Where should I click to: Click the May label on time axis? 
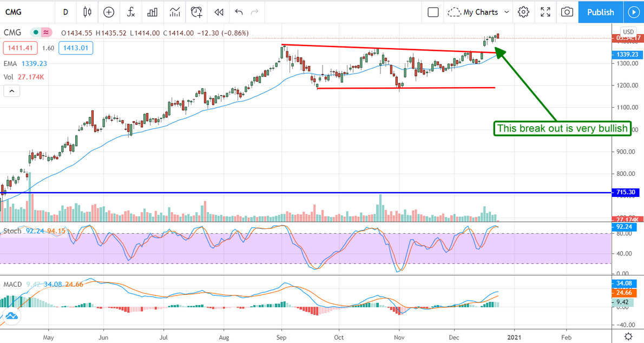click(x=48, y=338)
